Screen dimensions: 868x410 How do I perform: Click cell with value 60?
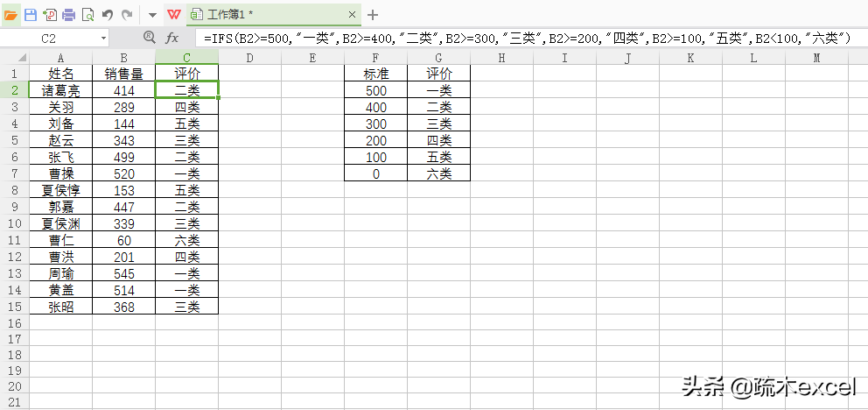(x=124, y=240)
